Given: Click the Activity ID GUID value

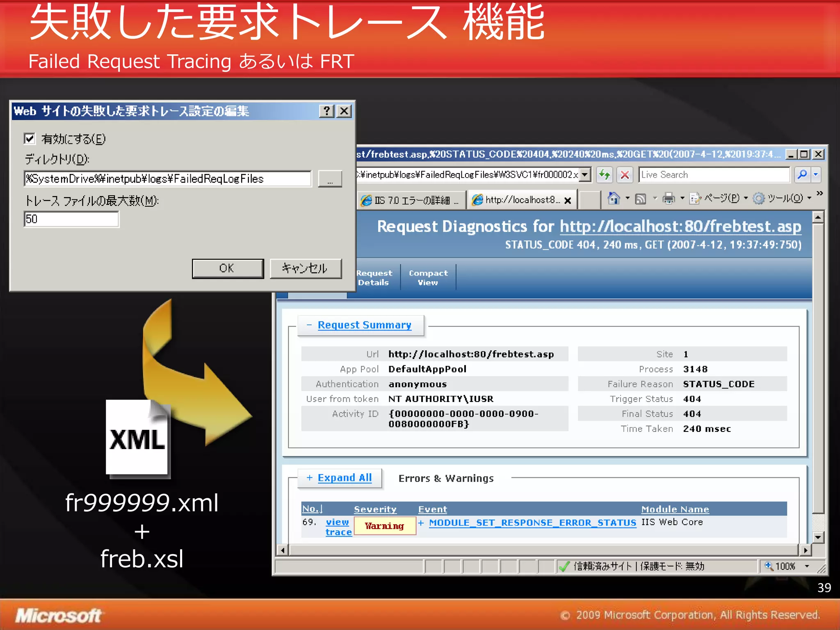Looking at the screenshot, I should [463, 419].
